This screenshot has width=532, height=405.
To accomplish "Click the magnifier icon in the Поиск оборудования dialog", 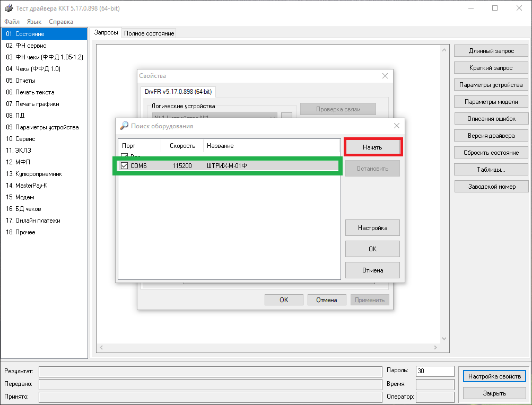I will (124, 126).
